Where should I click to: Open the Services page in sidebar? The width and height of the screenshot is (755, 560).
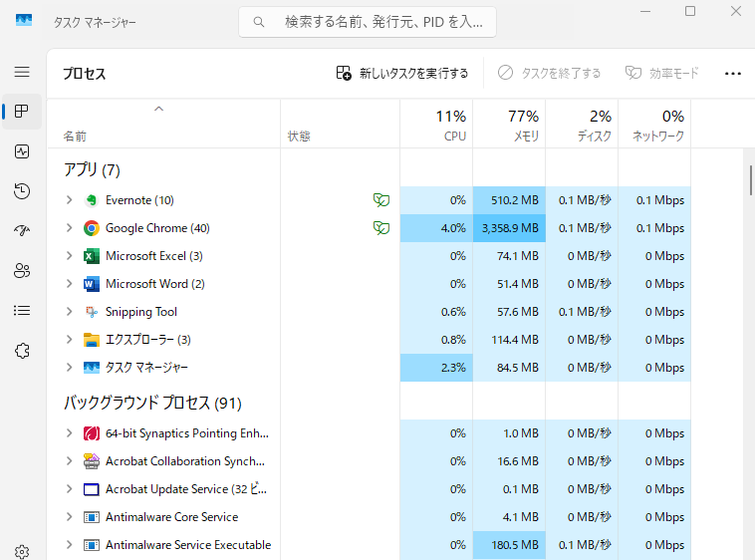click(22, 351)
